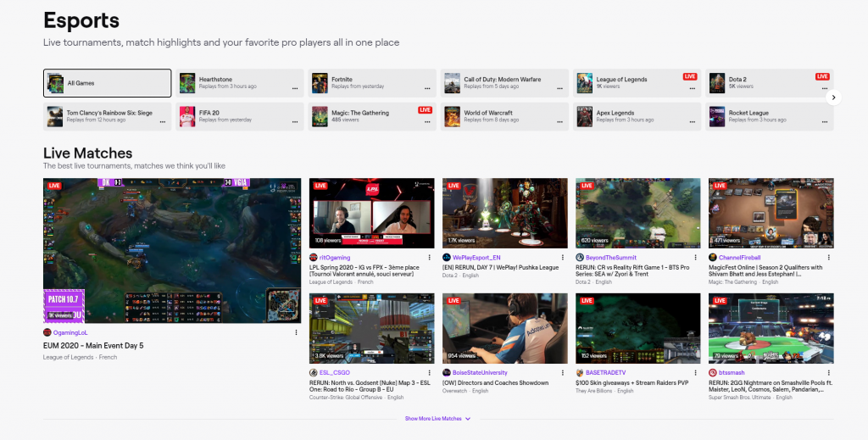Screen dimensions: 868x440
Task: Open the Hearthstone tile ellipsis menu
Action: pos(295,88)
